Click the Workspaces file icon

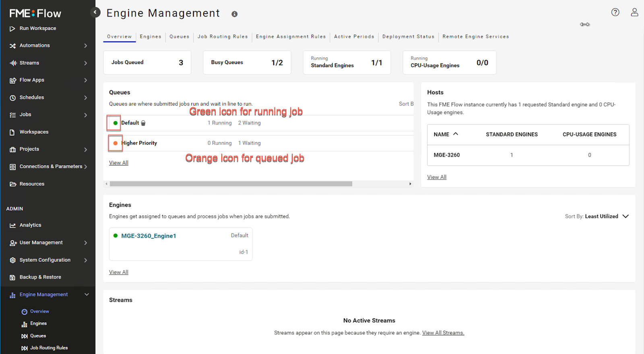[12, 132]
